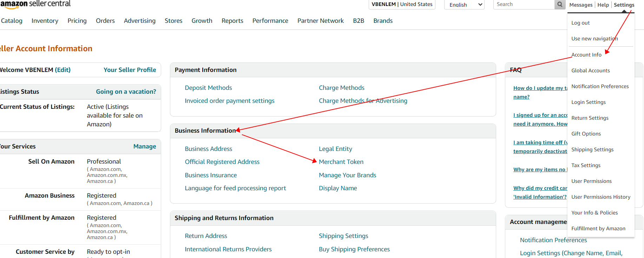Image resolution: width=644 pixels, height=258 pixels.
Task: Open Official Registered Address link
Action: [x=222, y=162]
